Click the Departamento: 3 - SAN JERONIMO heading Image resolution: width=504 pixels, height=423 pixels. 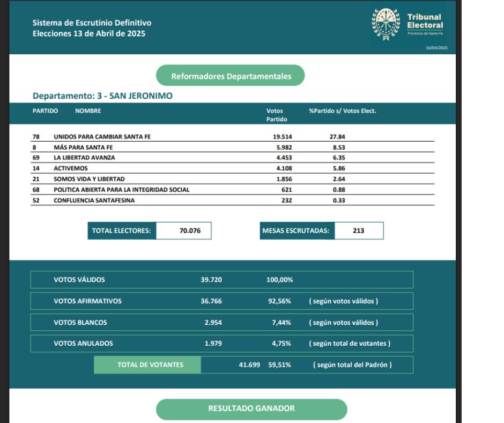coord(102,96)
